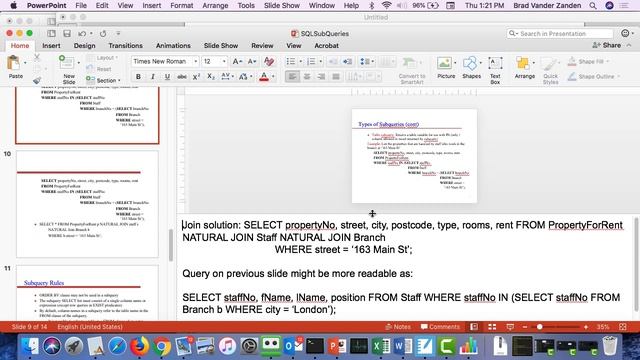Toggle Underline formatting
Viewport: 640px width, 360px height.
click(x=167, y=77)
